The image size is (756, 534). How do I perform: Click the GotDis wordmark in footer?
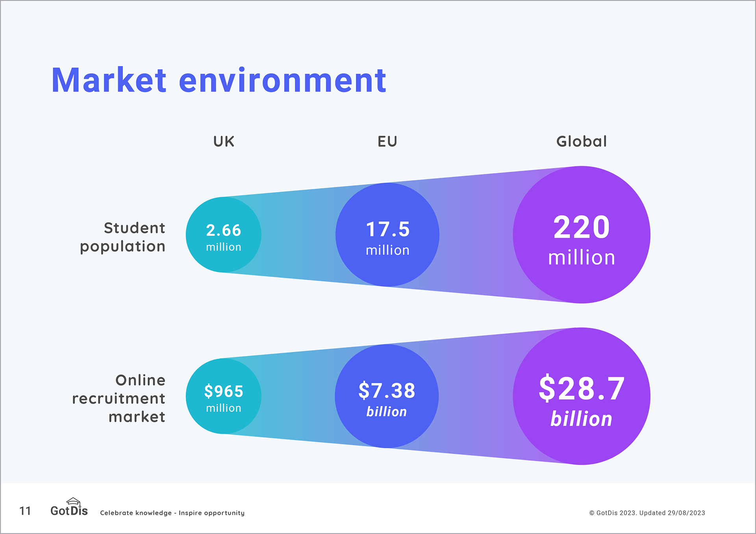click(x=69, y=511)
